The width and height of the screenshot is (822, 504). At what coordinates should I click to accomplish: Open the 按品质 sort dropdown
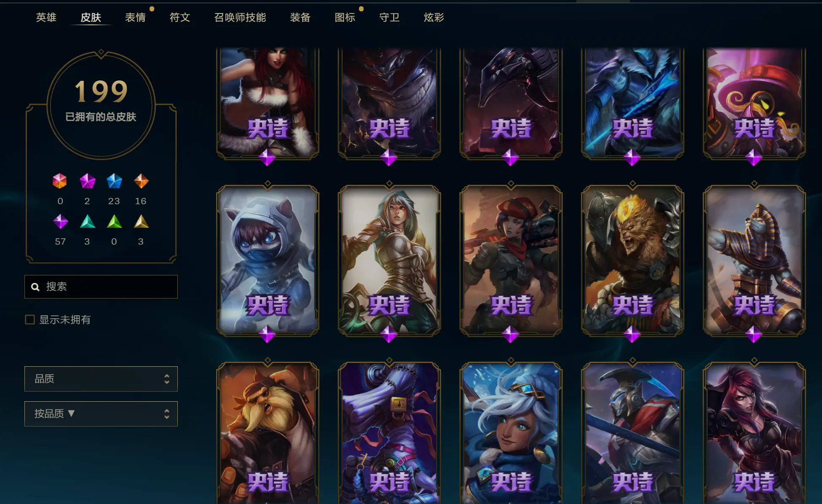tap(101, 414)
